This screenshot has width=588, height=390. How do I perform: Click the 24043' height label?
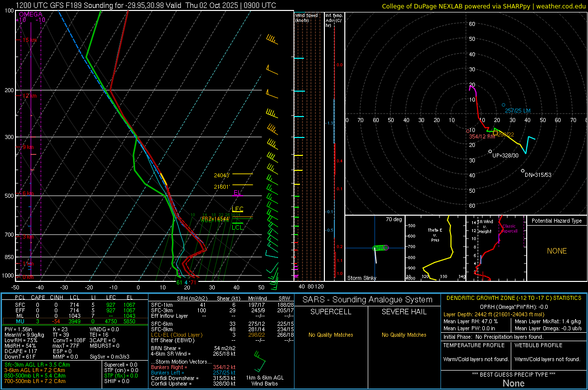[x=222, y=175]
